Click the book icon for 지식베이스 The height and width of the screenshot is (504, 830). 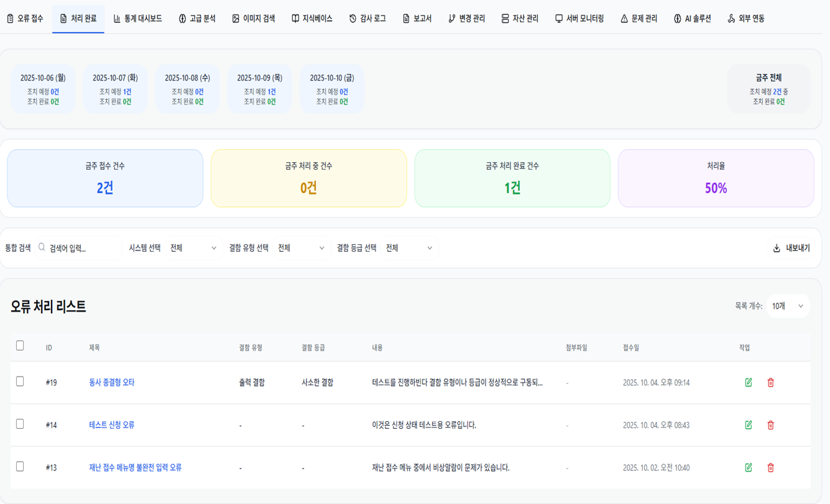295,19
